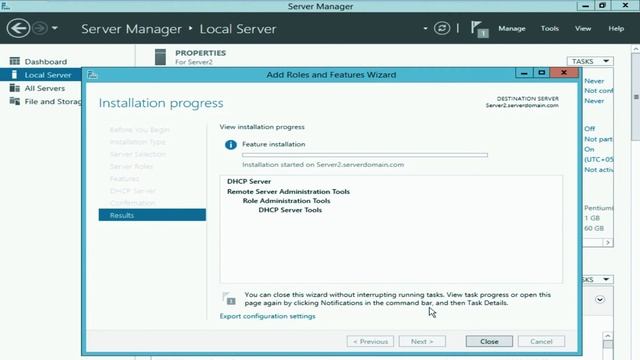This screenshot has height=360, width=640.
Task: Open the Manage menu
Action: 511,28
